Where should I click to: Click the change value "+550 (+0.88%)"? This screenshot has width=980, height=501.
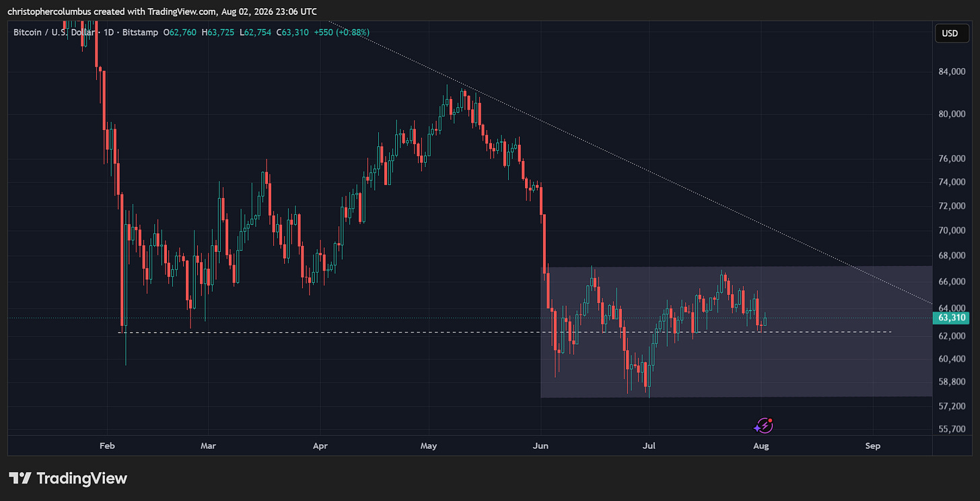(341, 32)
